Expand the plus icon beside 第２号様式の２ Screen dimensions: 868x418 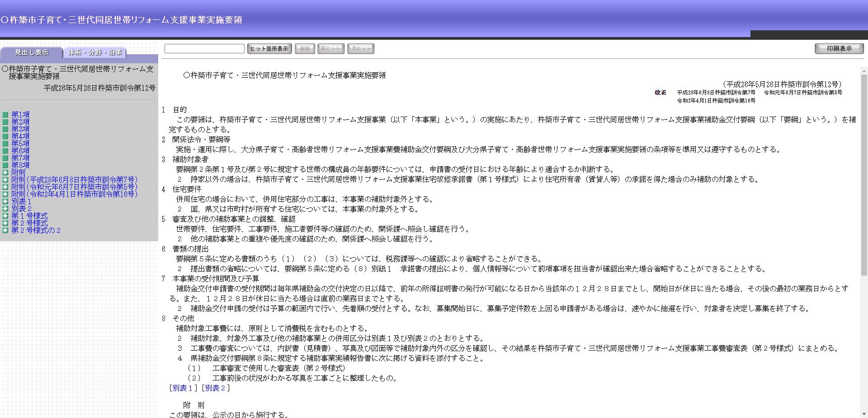coord(5,230)
